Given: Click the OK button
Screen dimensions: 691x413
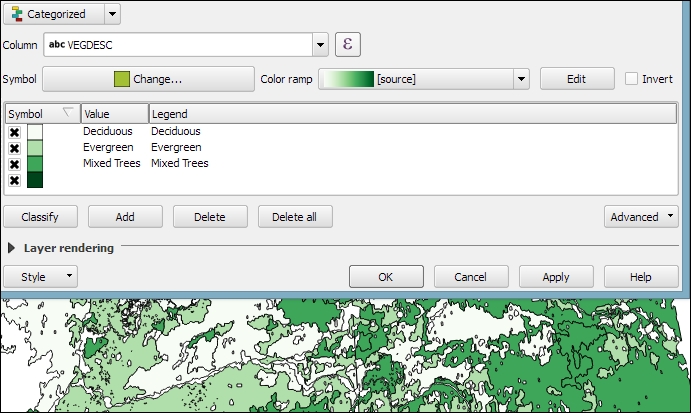Looking at the screenshot, I should coord(386,277).
